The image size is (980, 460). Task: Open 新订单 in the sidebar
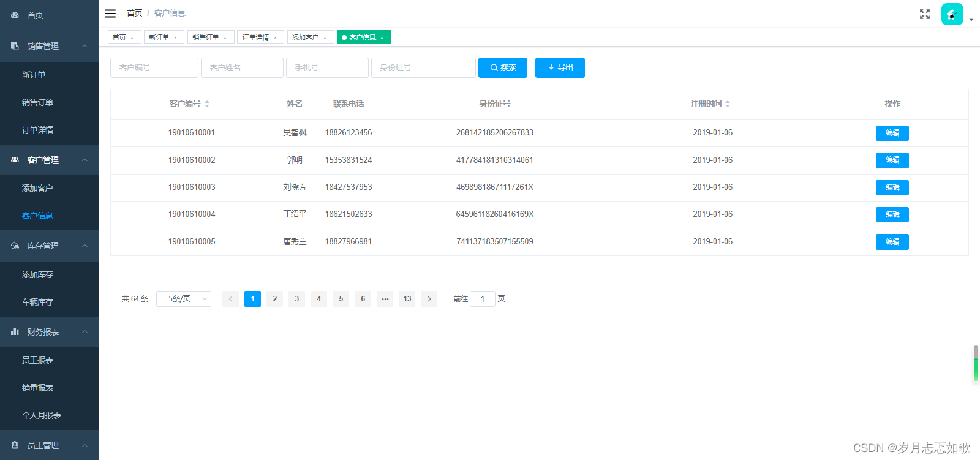(x=50, y=75)
